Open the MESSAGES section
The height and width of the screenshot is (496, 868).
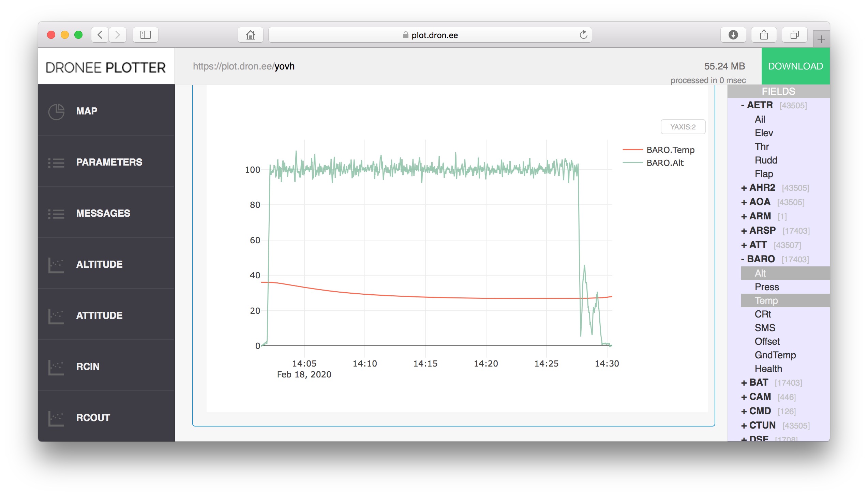tap(103, 213)
